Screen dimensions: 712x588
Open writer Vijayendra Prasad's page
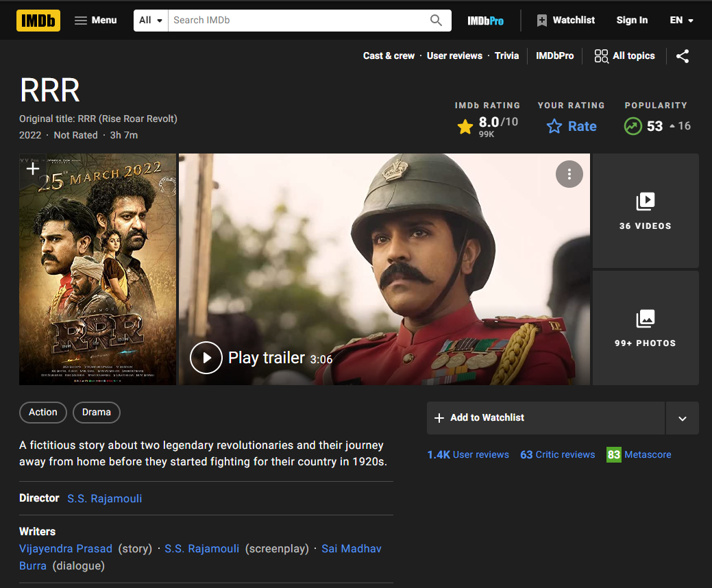(x=66, y=548)
